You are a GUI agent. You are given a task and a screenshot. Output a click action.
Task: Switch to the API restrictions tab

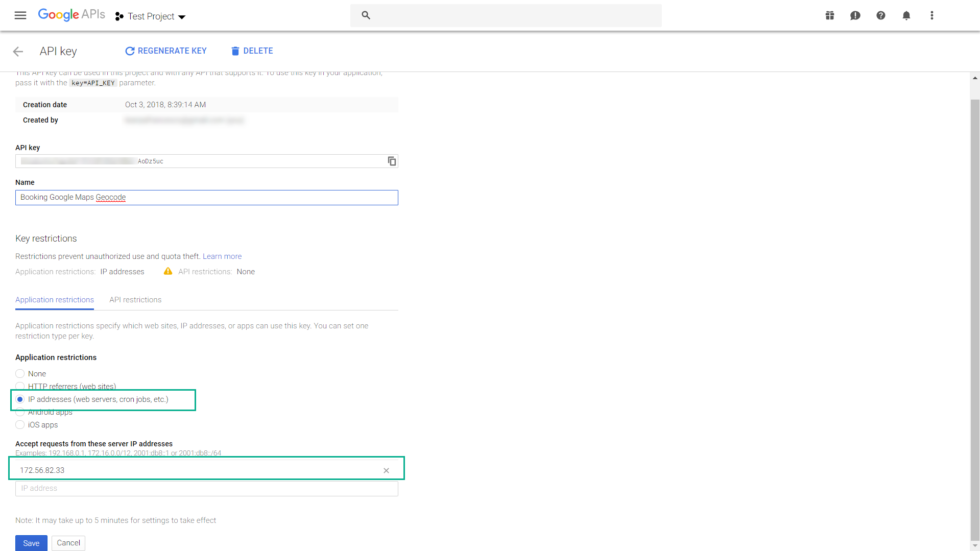pyautogui.click(x=135, y=300)
